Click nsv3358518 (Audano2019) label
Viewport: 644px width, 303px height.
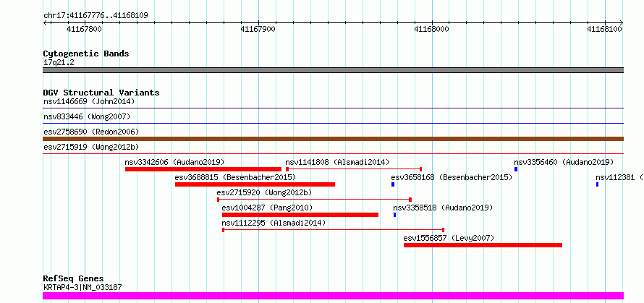point(443,208)
